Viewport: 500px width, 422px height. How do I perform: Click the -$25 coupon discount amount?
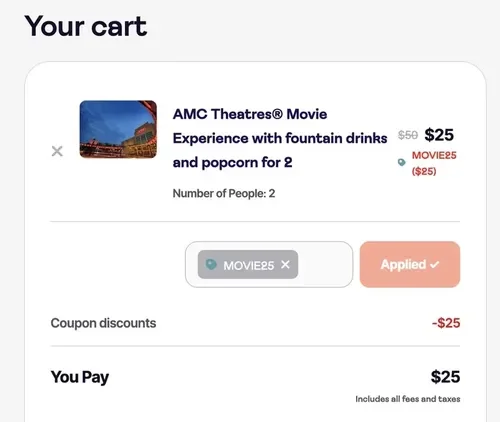tap(446, 323)
